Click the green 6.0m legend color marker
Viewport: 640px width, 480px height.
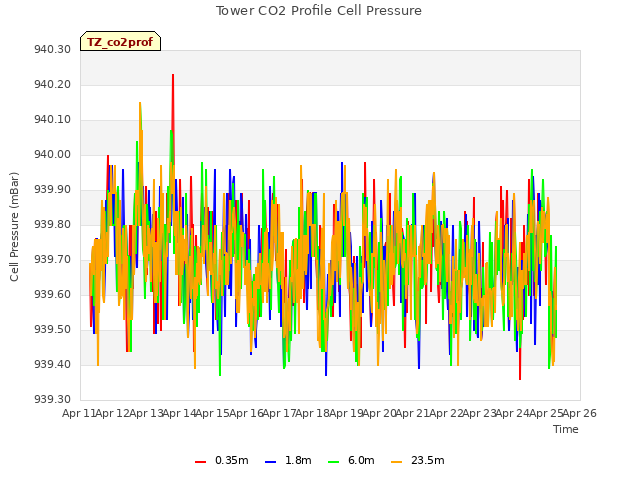tap(333, 462)
